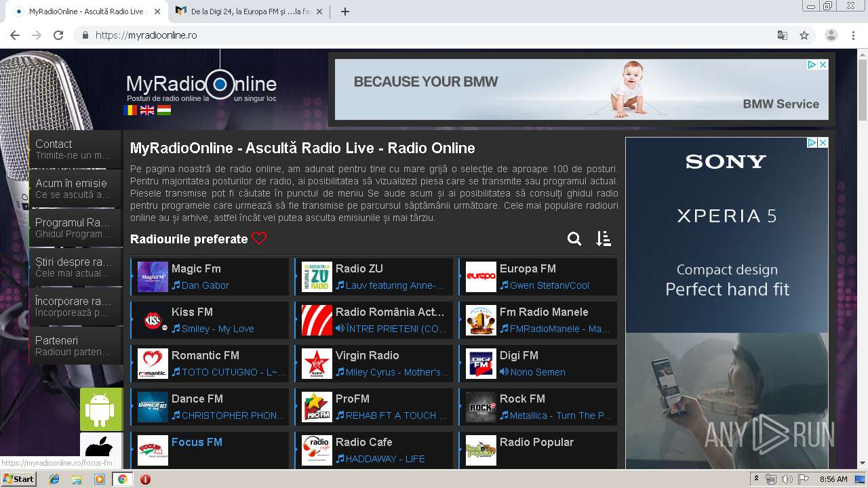868x488 pixels.
Task: Click the Rock FM logo
Action: tap(481, 407)
